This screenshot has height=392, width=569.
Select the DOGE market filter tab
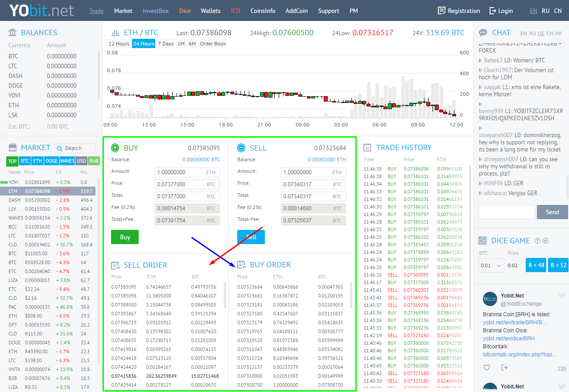52,161
